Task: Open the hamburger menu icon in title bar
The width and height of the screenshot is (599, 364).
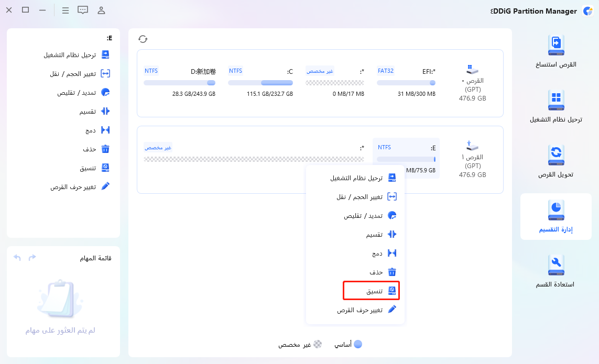Action: 65,10
